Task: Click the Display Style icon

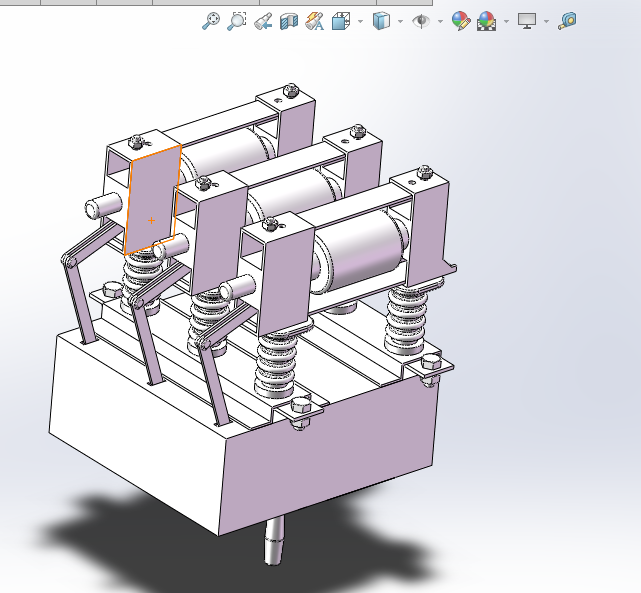Action: (x=381, y=20)
